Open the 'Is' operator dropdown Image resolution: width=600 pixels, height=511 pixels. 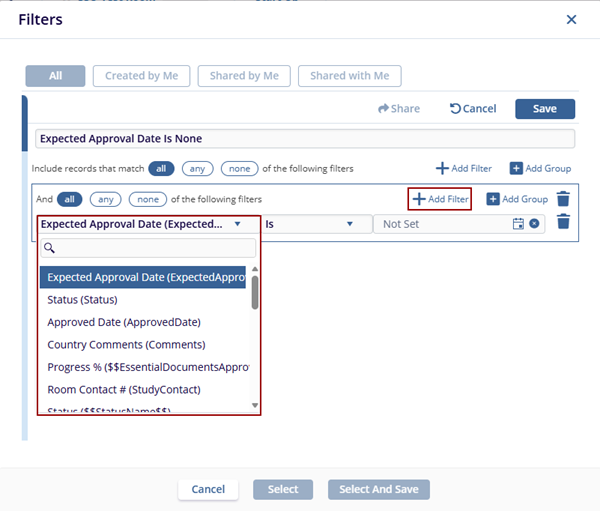coord(309,224)
